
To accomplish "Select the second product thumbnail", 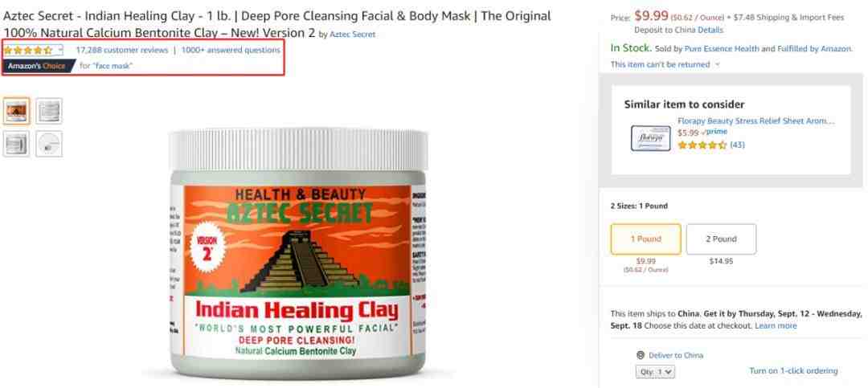I will point(49,111).
